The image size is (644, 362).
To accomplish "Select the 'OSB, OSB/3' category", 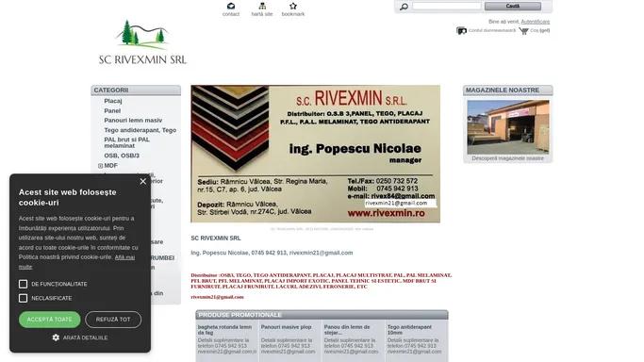I will [122, 156].
